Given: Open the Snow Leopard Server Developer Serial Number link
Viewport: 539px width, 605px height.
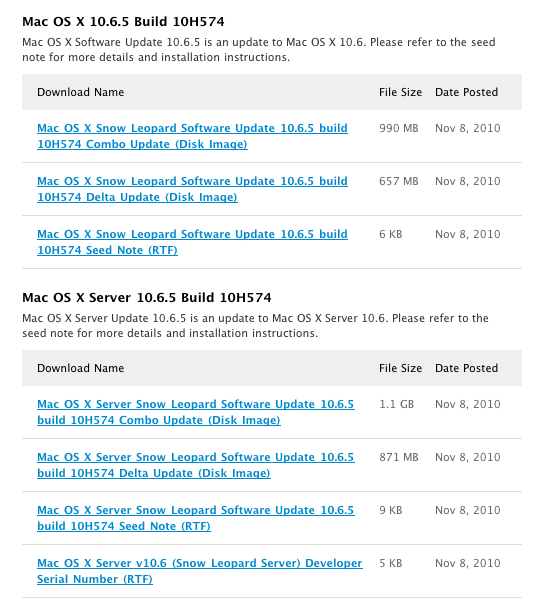Looking at the screenshot, I should point(199,571).
